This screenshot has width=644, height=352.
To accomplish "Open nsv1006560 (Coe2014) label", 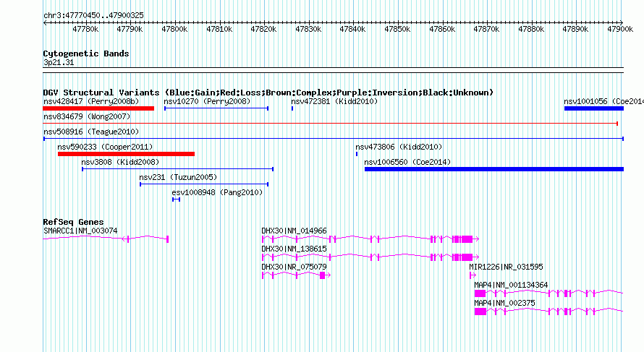I will point(407,162).
